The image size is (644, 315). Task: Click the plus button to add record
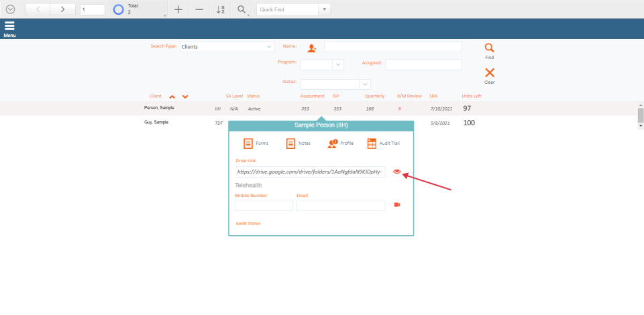(178, 9)
